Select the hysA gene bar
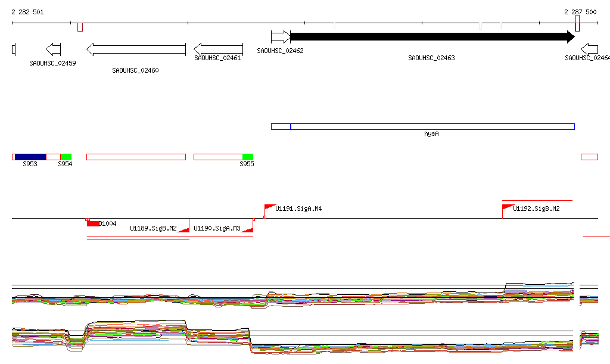The width and height of the screenshot is (610, 364). [x=422, y=126]
